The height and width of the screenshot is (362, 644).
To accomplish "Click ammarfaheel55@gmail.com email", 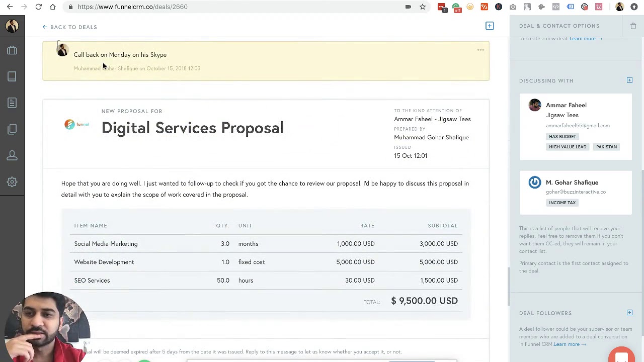I will click(x=578, y=126).
